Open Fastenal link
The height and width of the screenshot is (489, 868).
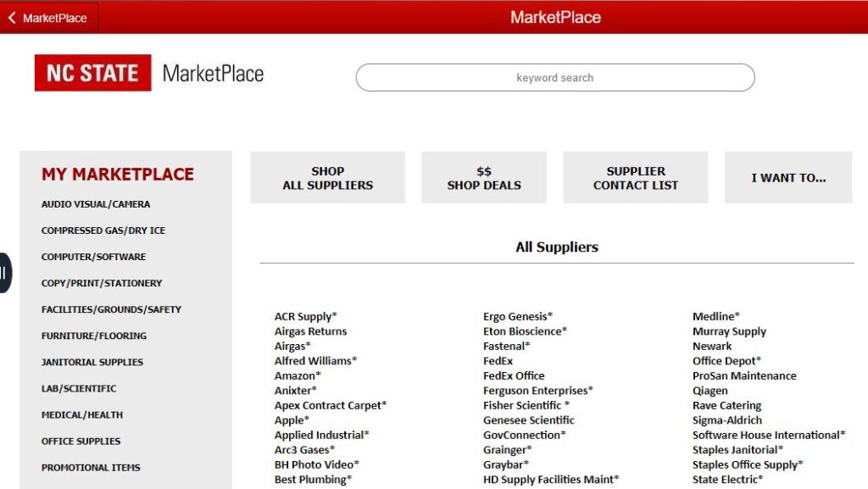[x=507, y=347]
